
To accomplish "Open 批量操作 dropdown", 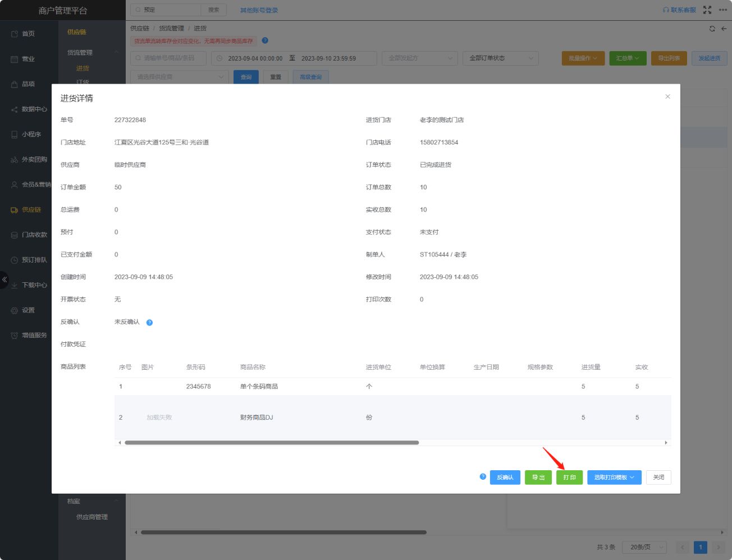I will tap(583, 58).
